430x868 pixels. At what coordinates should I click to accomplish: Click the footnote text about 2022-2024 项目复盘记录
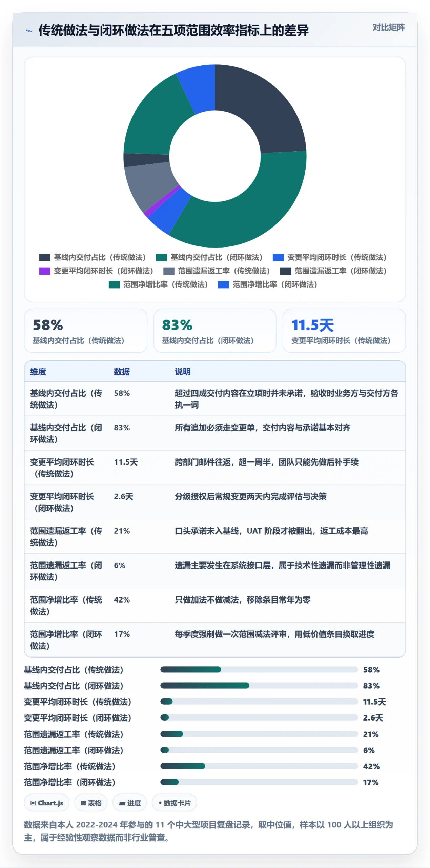pyautogui.click(x=209, y=831)
